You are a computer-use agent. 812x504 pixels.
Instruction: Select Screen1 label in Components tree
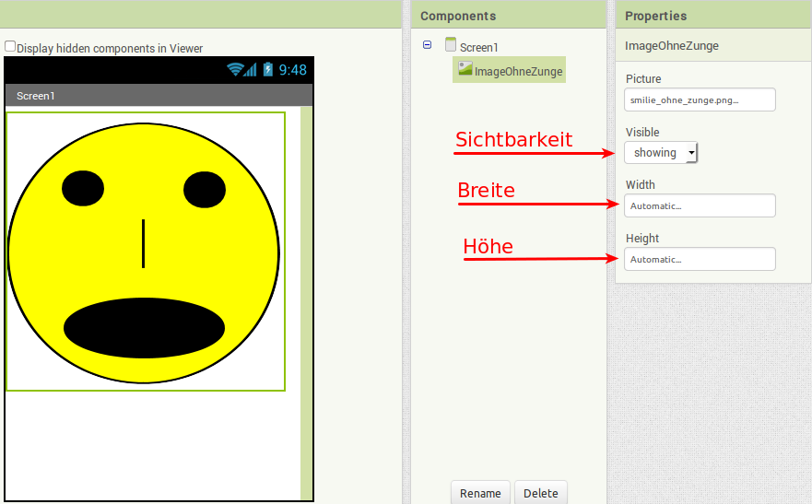point(479,47)
